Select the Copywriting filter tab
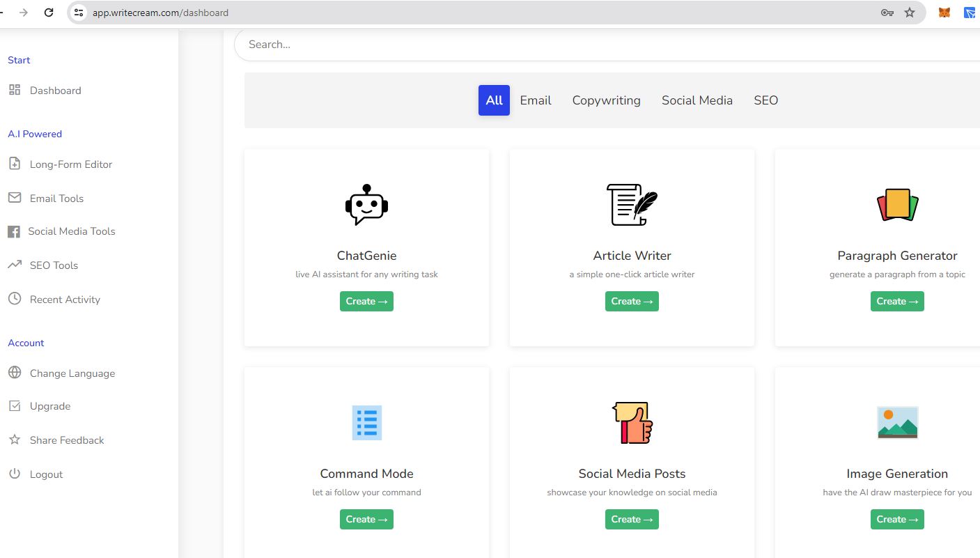980x558 pixels. click(x=606, y=100)
